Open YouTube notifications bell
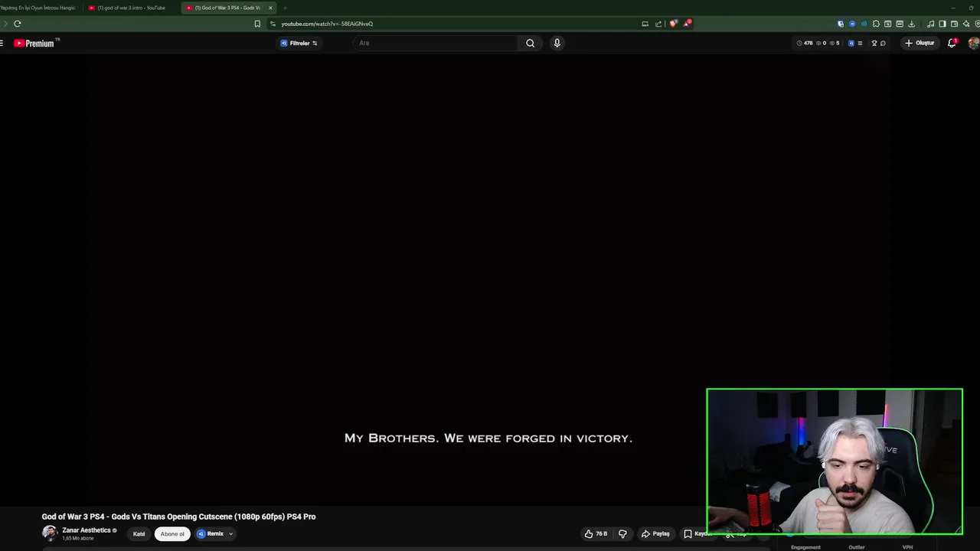This screenshot has height=551, width=980. point(952,44)
